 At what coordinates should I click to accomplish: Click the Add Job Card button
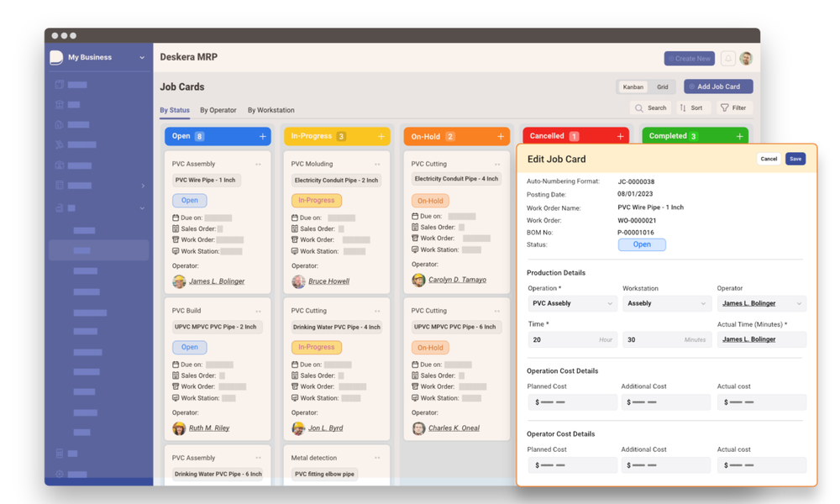coord(718,87)
